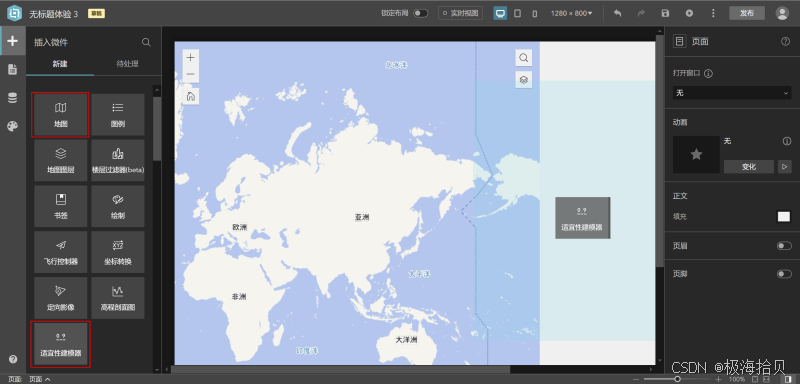Open the Insert widget plus tab
The image size is (800, 384).
coord(13,41)
